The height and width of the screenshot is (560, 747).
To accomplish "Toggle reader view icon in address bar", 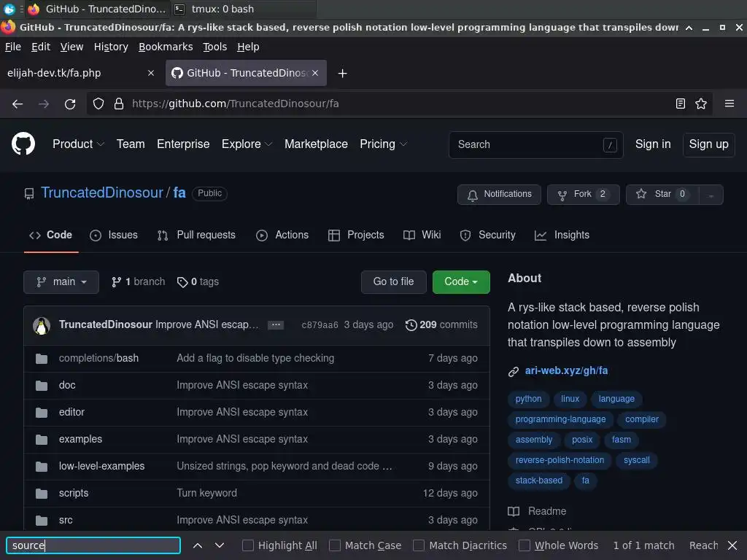I will tap(681, 104).
